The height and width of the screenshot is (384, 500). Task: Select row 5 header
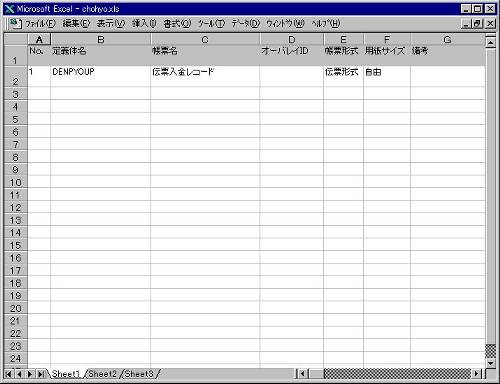(16, 119)
